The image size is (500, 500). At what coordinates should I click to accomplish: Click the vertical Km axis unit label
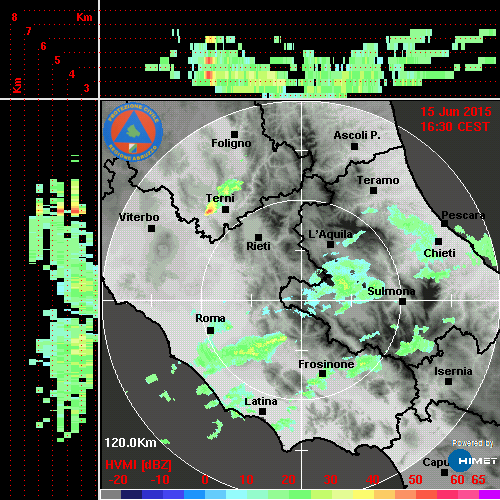pyautogui.click(x=17, y=86)
